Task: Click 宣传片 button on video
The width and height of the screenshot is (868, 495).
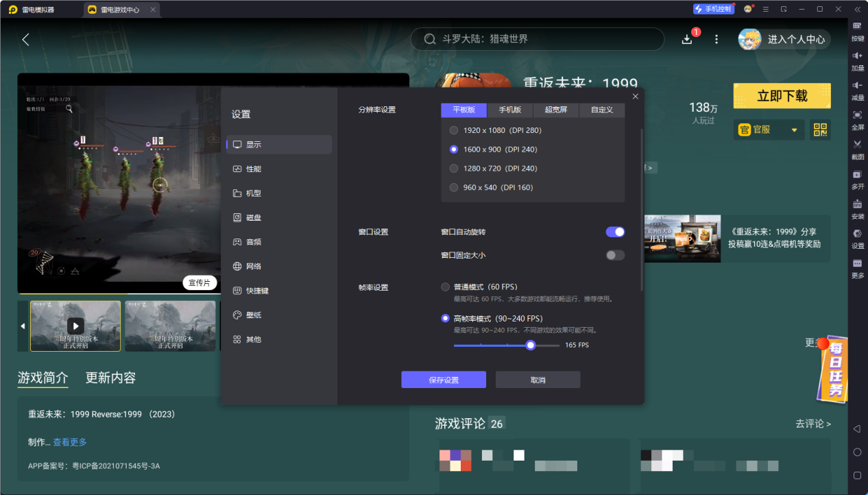Action: (200, 282)
